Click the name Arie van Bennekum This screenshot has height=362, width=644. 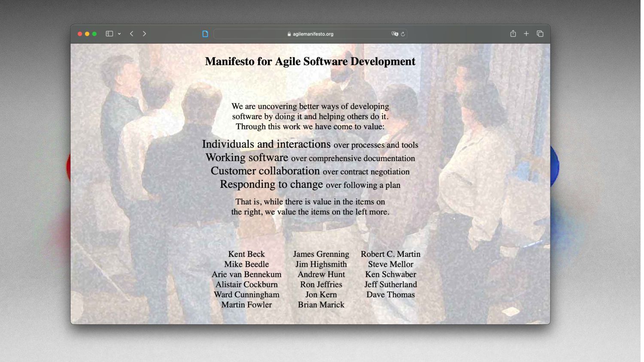point(246,274)
